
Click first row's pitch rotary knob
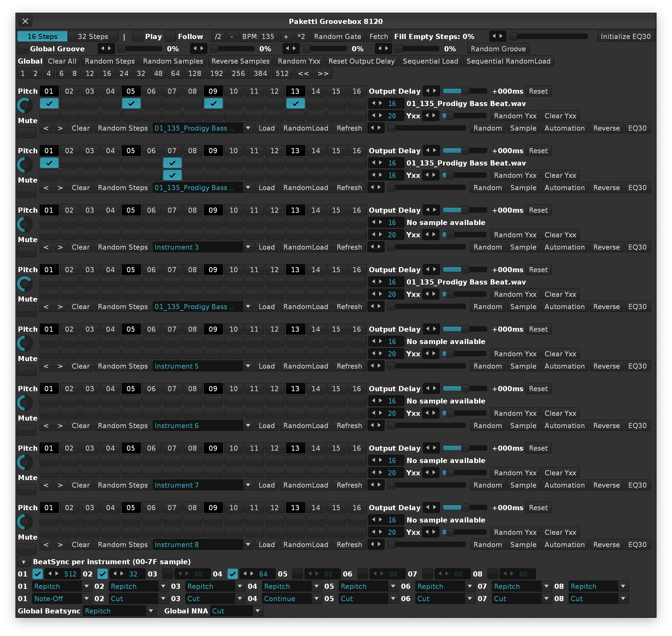[x=25, y=105]
